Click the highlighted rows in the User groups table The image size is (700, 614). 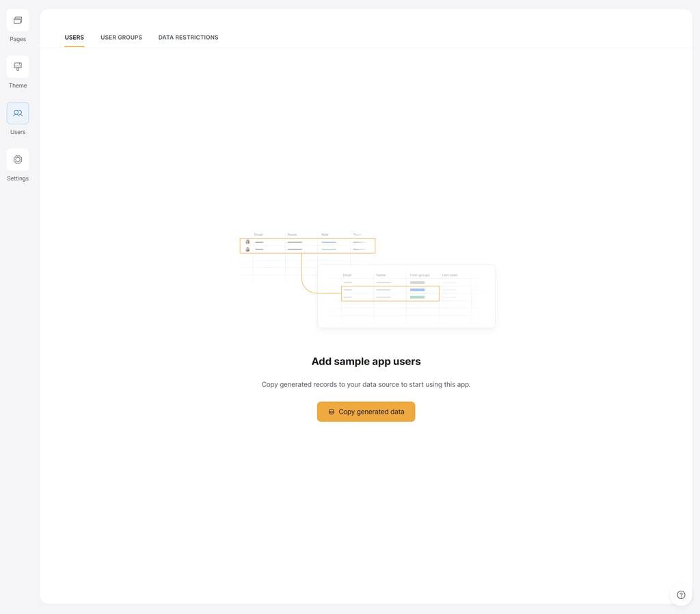click(x=390, y=293)
